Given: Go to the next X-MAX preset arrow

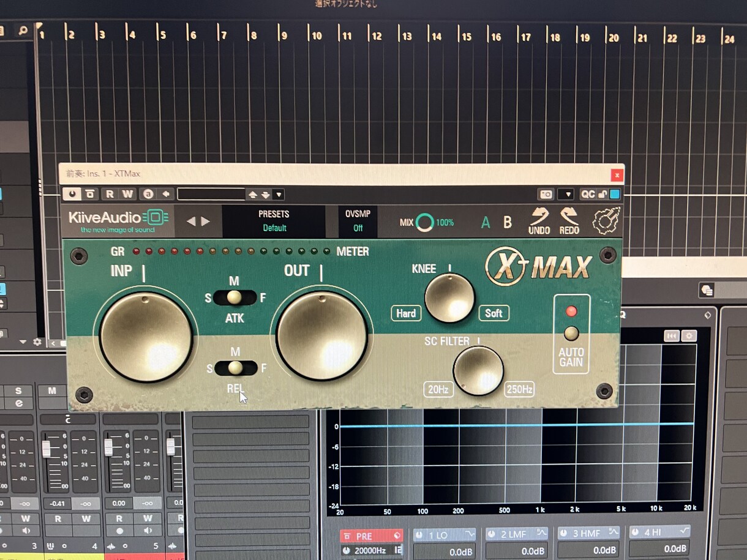Looking at the screenshot, I should (x=206, y=221).
